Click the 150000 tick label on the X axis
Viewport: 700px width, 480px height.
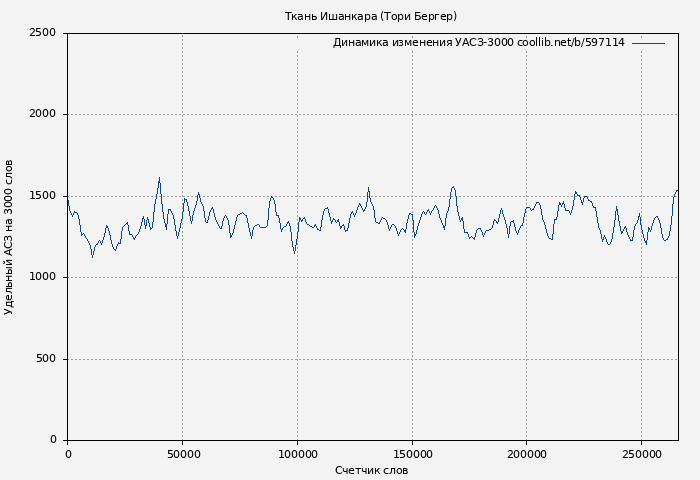[411, 454]
